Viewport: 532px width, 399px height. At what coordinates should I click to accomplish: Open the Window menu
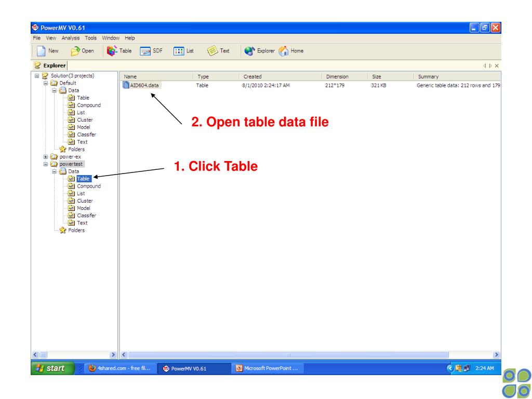[x=111, y=38]
